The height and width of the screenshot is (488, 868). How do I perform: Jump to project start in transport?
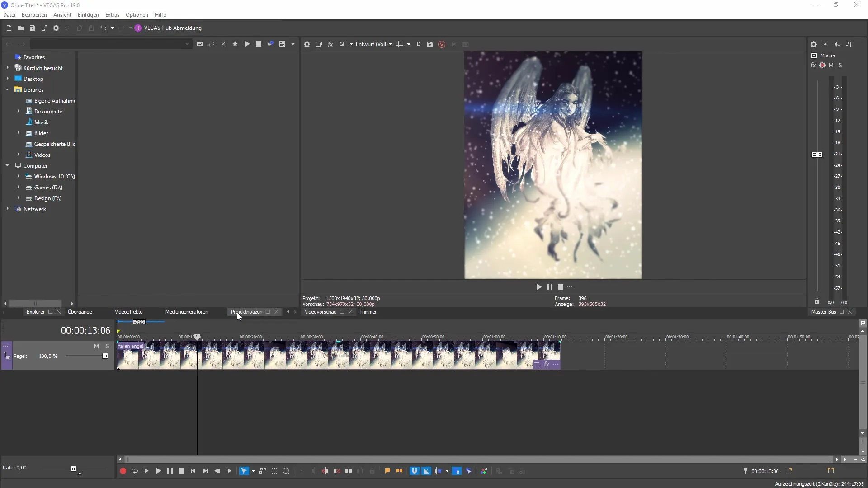click(x=193, y=471)
